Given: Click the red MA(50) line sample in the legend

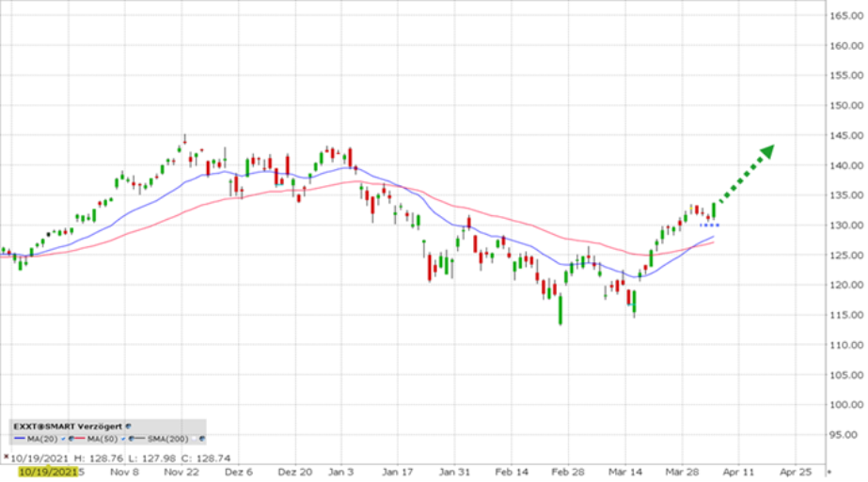Looking at the screenshot, I should pyautogui.click(x=80, y=438).
